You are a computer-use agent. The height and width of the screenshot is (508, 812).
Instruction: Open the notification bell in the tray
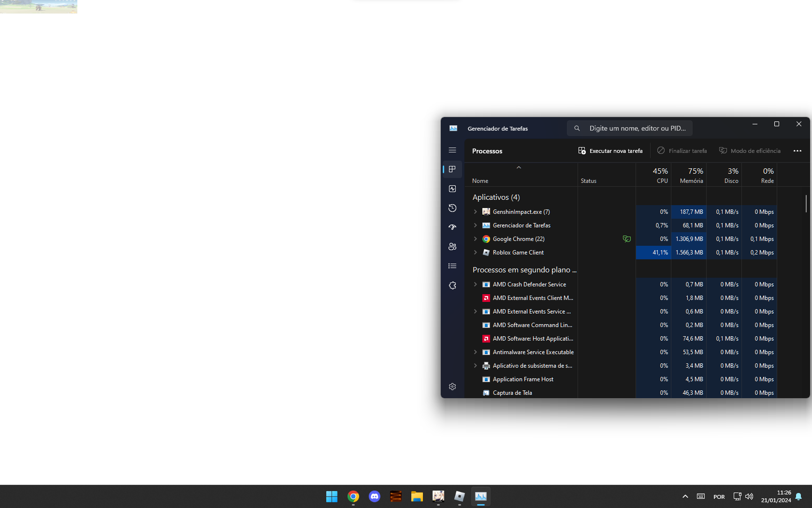coord(798,496)
